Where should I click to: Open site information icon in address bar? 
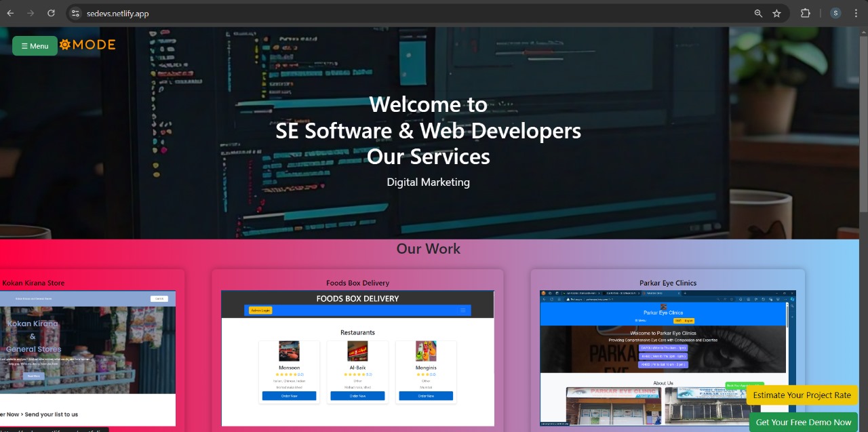[75, 13]
